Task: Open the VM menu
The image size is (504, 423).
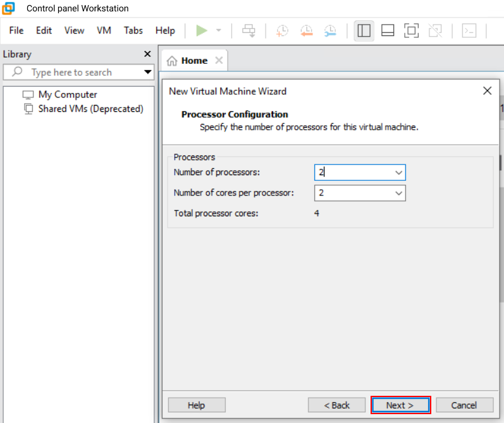Action: click(x=104, y=30)
